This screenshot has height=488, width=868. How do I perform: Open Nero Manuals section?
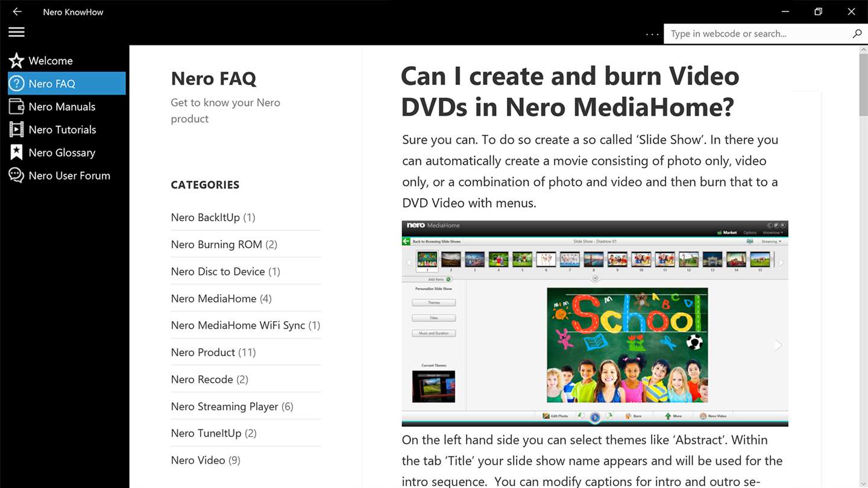tap(66, 106)
